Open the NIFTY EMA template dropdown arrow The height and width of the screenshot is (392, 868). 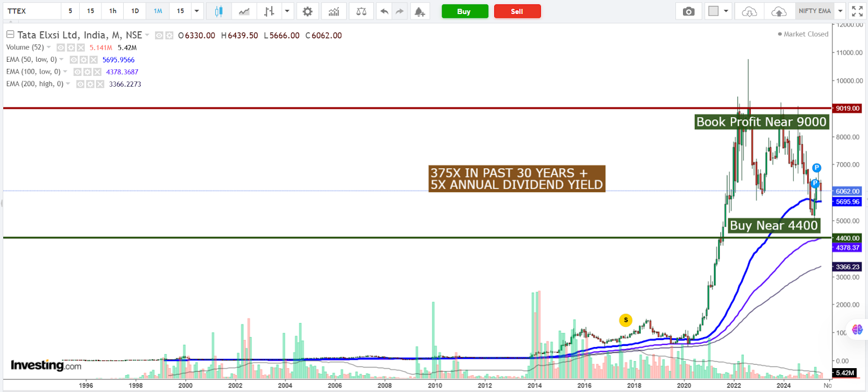coord(840,11)
